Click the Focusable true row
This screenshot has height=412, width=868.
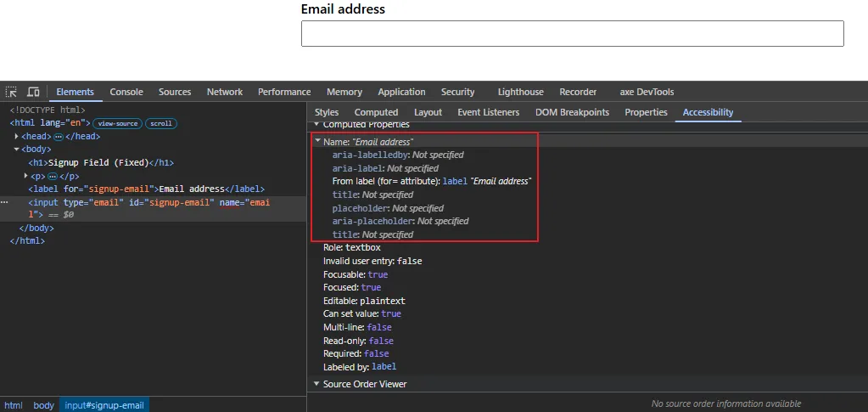(x=356, y=274)
